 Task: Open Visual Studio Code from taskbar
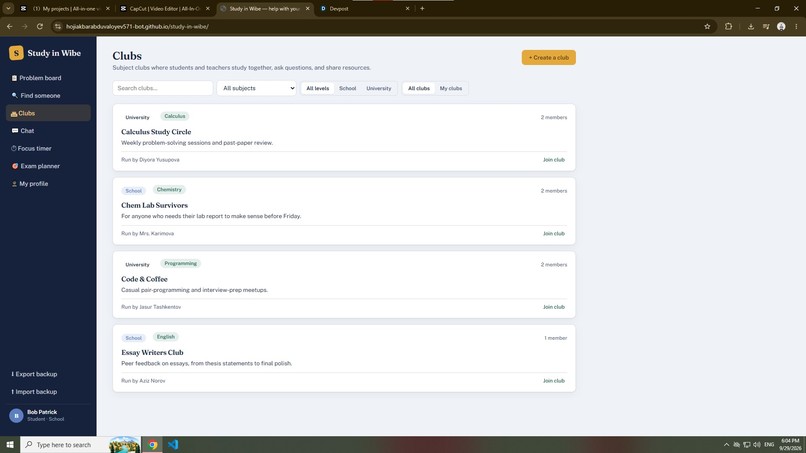pyautogui.click(x=173, y=445)
